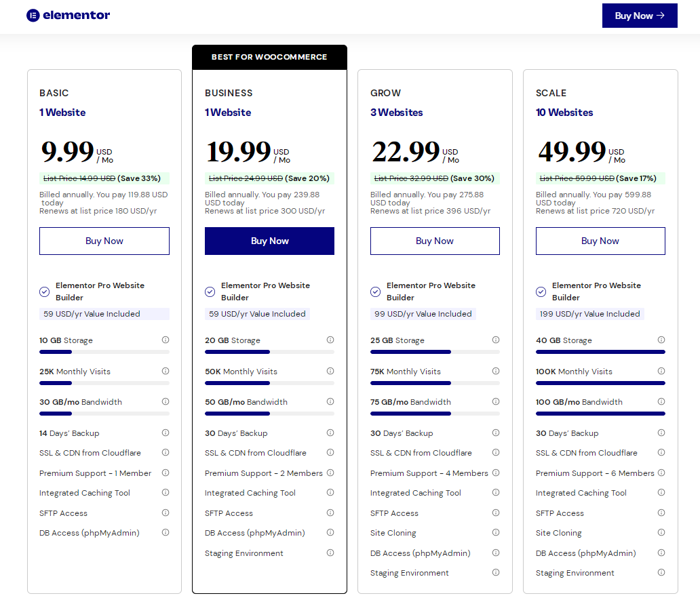Click checkmark next to Grow Elementor Pro Builder
The width and height of the screenshot is (700, 598).
[375, 292]
